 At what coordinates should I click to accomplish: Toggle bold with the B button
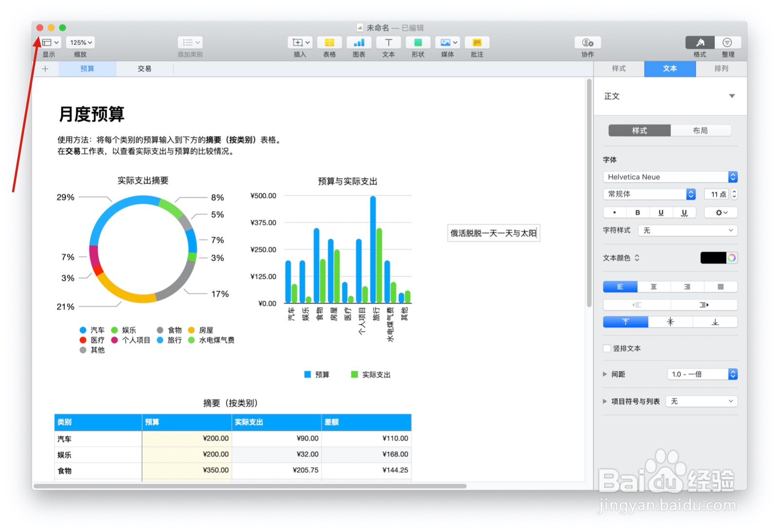click(637, 212)
